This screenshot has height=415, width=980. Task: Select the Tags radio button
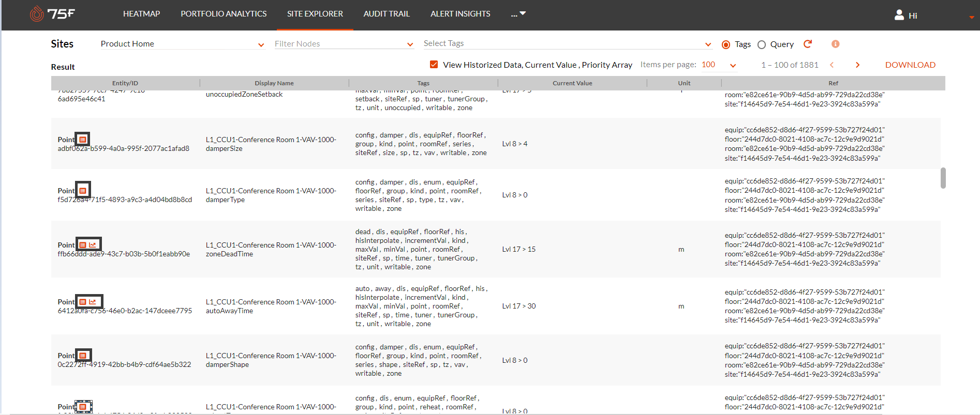pos(726,44)
